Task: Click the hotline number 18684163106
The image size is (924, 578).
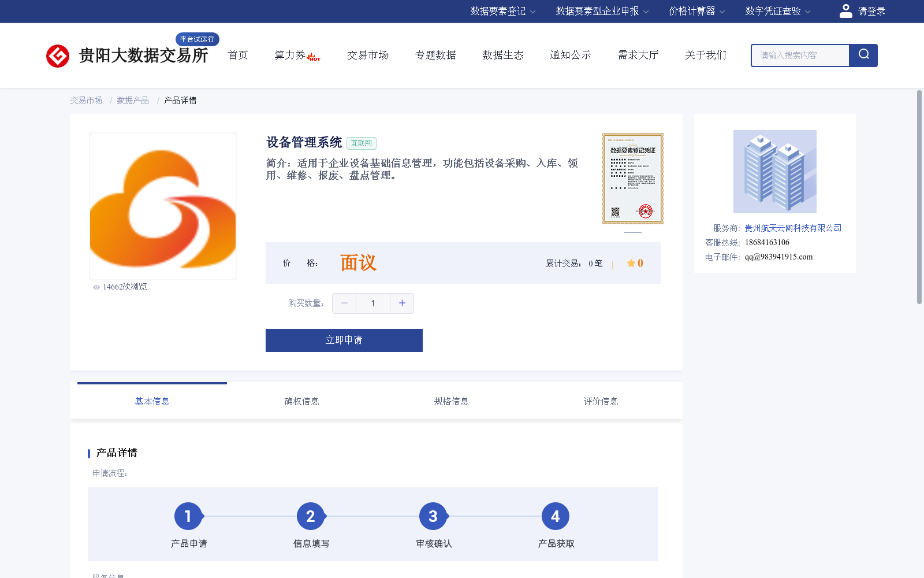Action: pos(767,243)
